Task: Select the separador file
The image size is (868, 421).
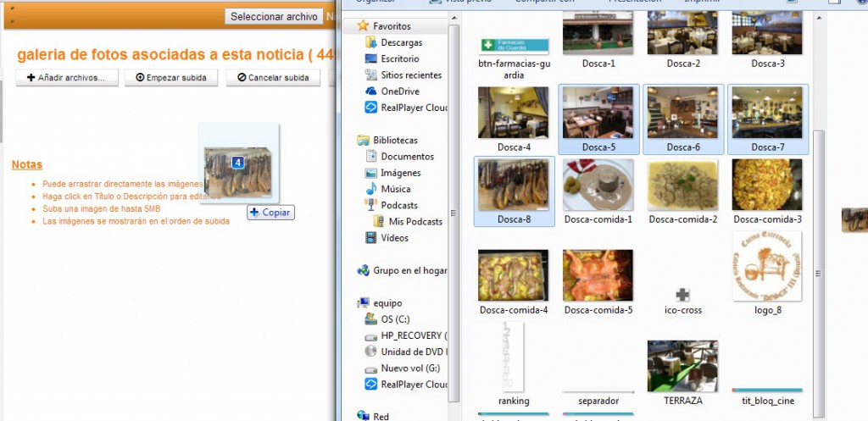Action: tap(598, 392)
